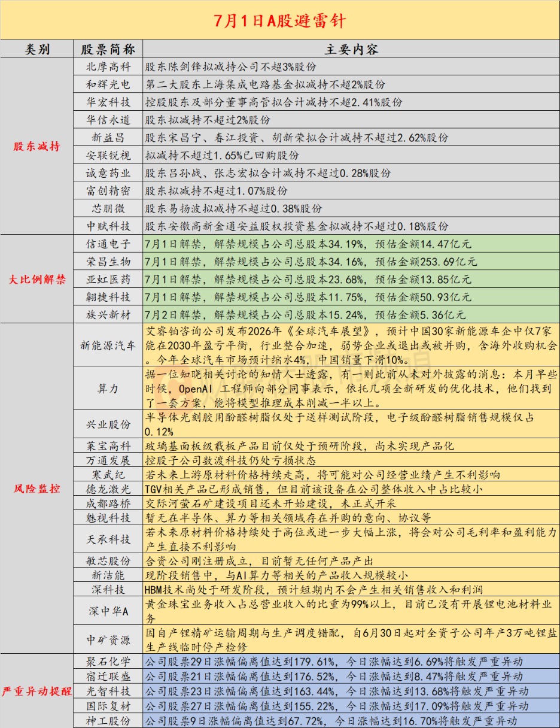Viewport: 560px width, 728px height.
Task: Select stock name 亚虹医药
Action: tap(108, 279)
